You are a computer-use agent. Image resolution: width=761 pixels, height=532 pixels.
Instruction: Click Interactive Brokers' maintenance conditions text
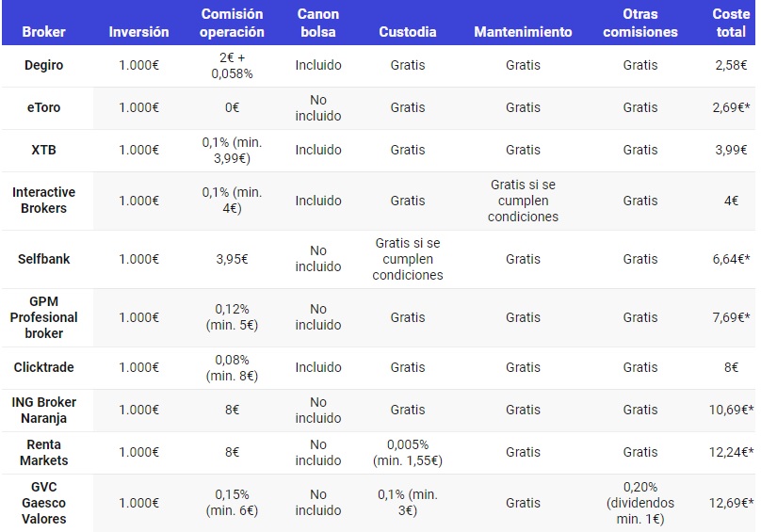pos(524,201)
